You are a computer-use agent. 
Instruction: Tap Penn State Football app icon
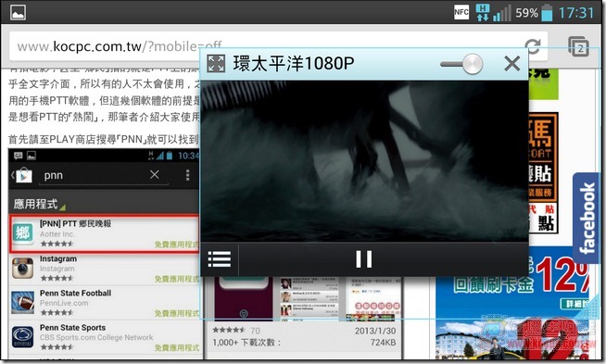point(22,303)
